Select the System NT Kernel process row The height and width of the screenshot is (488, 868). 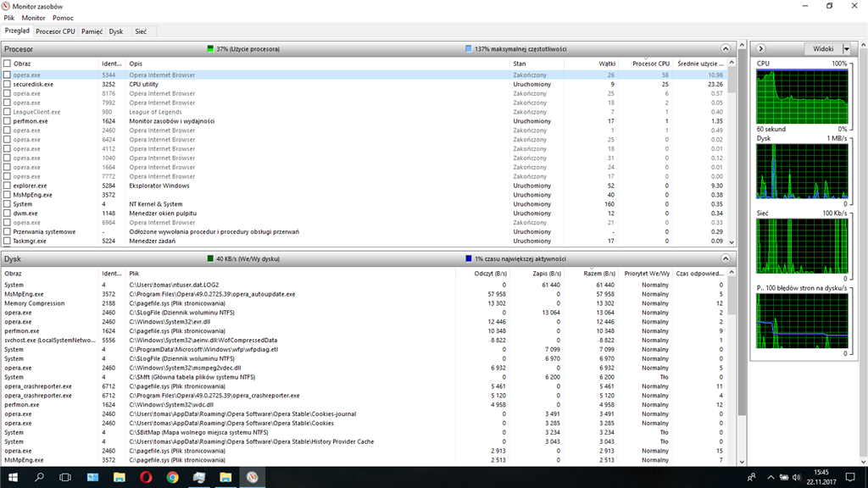point(365,204)
